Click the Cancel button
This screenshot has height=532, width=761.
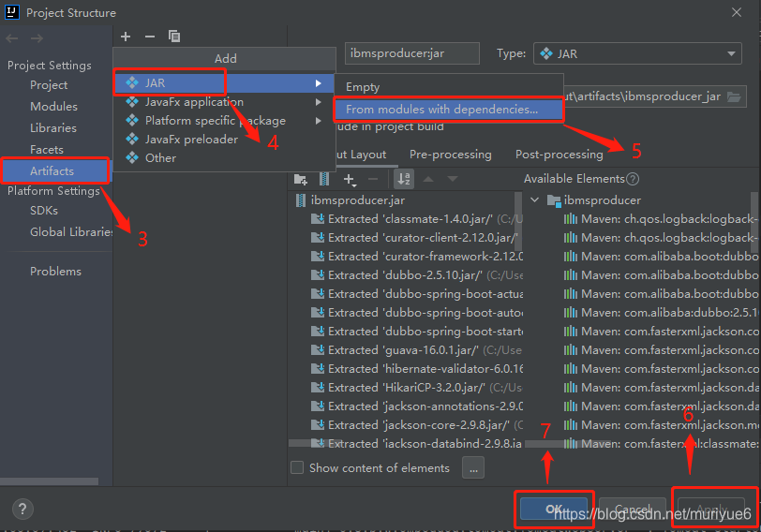point(633,509)
